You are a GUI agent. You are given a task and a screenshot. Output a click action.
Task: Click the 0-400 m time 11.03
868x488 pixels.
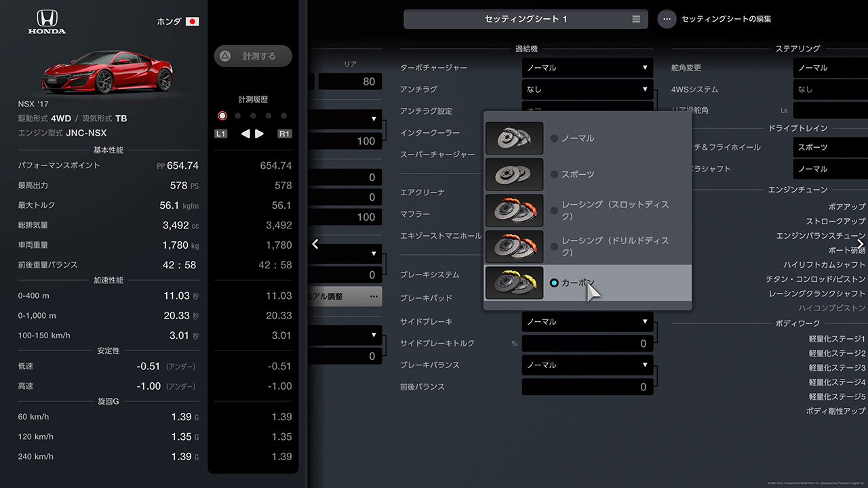coord(176,296)
